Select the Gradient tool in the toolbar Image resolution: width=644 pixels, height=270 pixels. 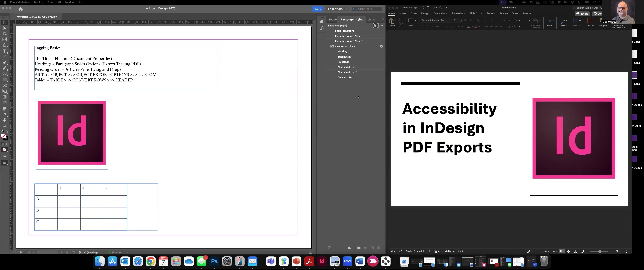tap(4, 97)
